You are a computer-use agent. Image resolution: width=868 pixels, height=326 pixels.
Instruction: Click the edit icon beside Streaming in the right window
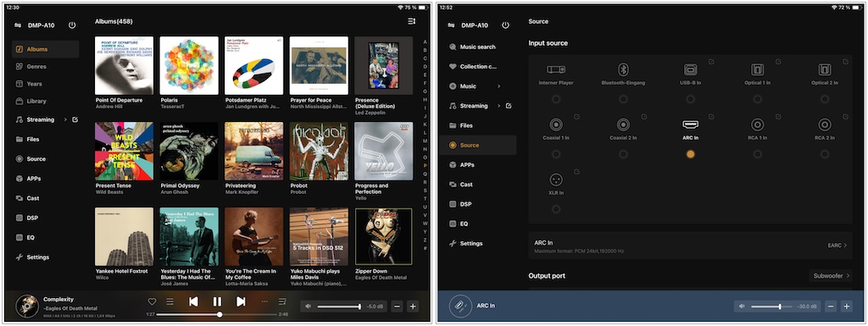[509, 106]
